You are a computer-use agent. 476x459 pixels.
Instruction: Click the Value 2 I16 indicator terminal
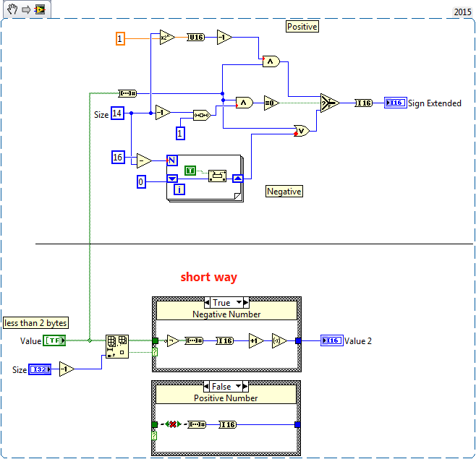(x=332, y=340)
